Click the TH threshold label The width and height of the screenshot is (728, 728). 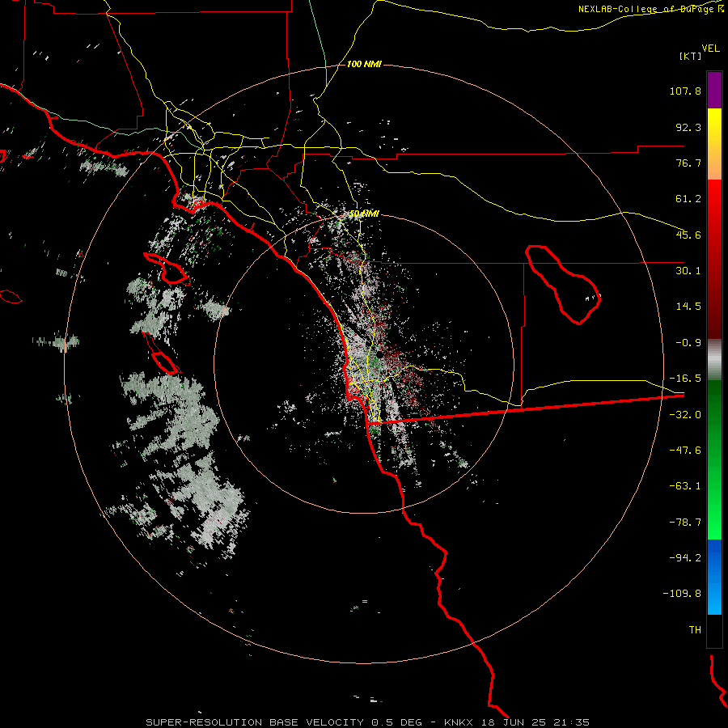coord(695,630)
